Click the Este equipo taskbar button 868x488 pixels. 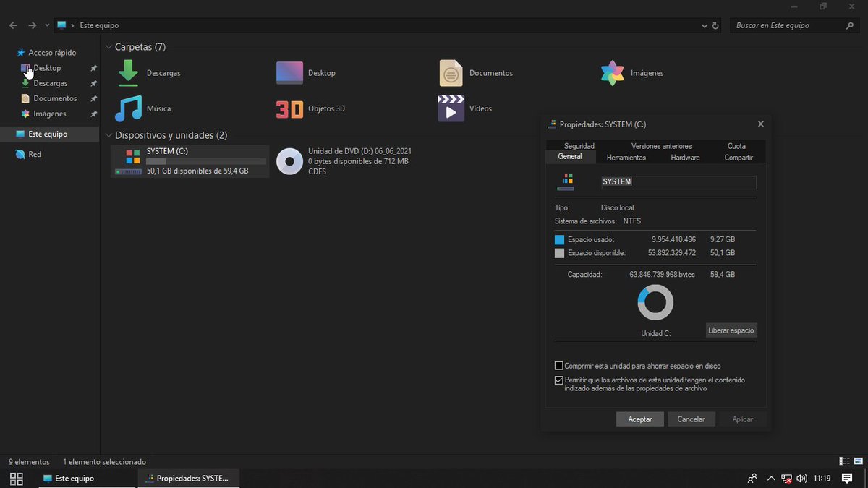pyautogui.click(x=85, y=479)
